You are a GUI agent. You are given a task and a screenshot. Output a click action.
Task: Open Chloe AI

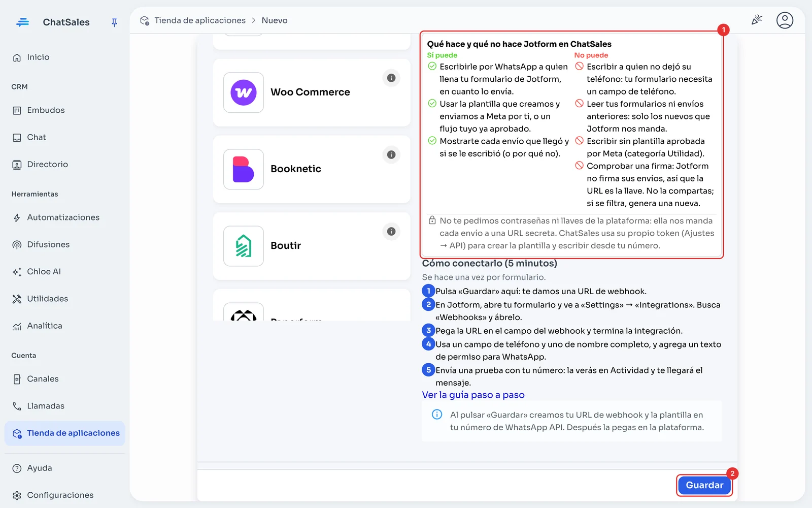(x=64, y=272)
